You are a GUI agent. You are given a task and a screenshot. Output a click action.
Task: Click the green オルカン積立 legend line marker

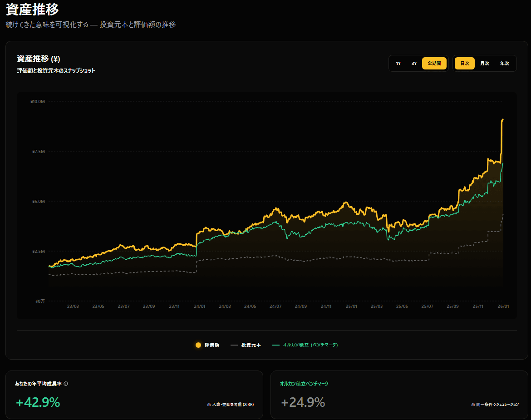pyautogui.click(x=275, y=345)
